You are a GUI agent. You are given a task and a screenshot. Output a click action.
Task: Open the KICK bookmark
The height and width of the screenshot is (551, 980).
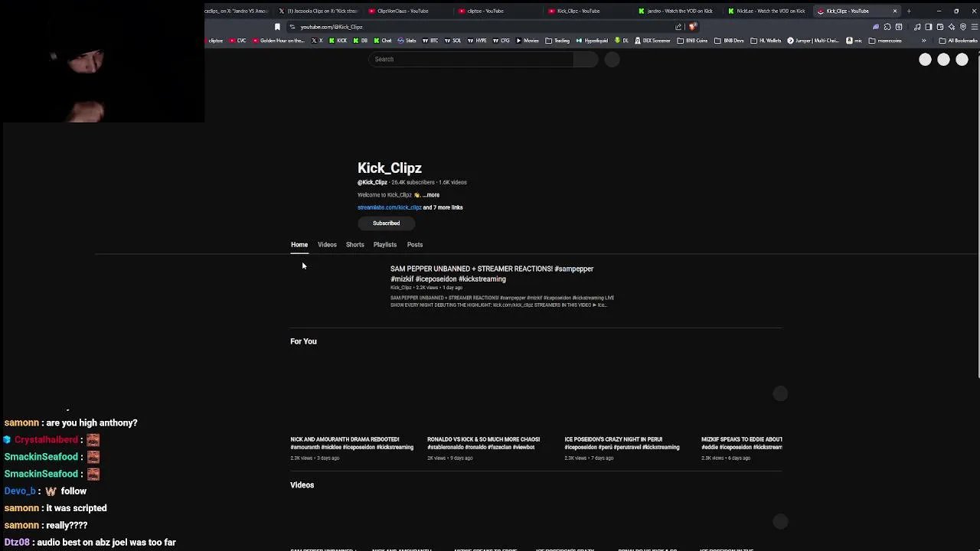(x=338, y=41)
